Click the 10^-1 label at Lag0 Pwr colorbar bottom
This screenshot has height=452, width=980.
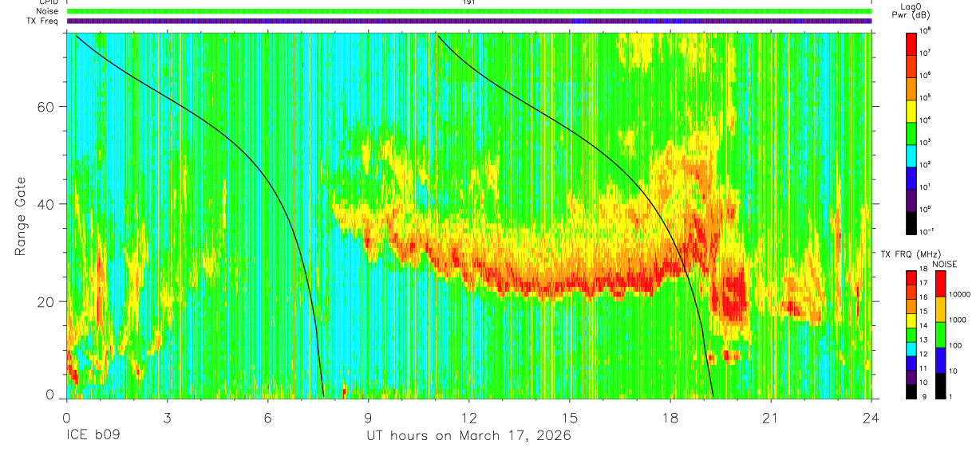coord(927,231)
